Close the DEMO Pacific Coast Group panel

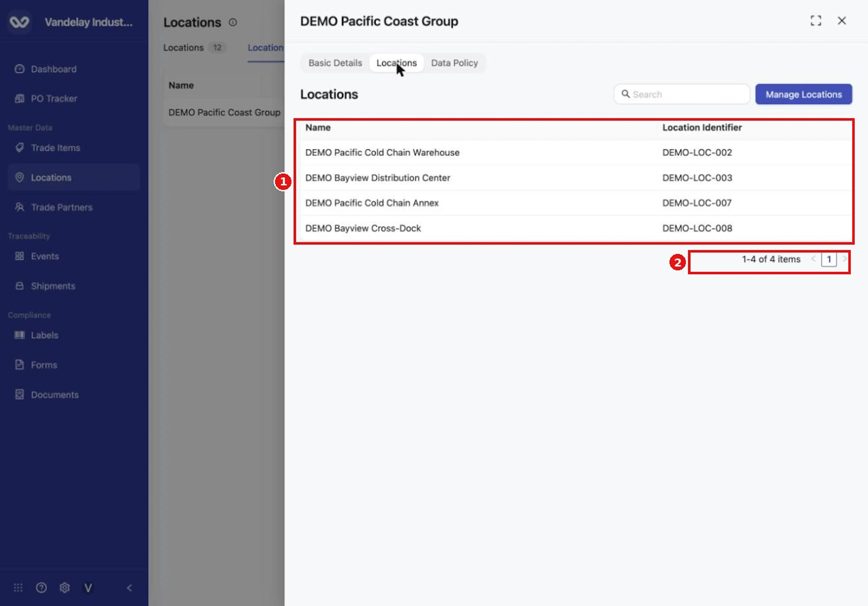pyautogui.click(x=842, y=21)
